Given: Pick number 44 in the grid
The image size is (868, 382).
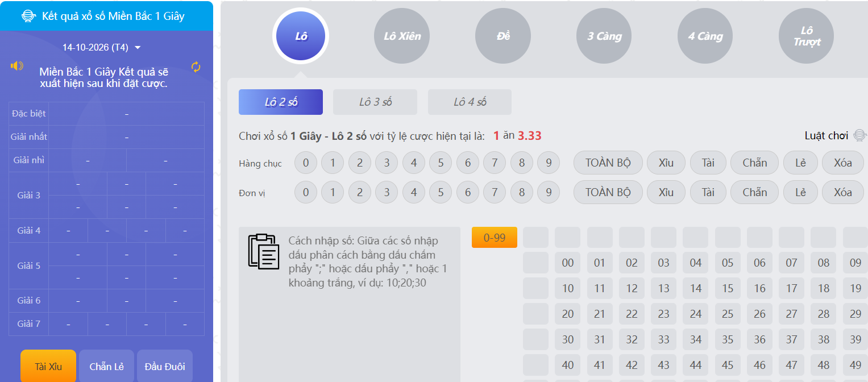Looking at the screenshot, I should tap(696, 365).
